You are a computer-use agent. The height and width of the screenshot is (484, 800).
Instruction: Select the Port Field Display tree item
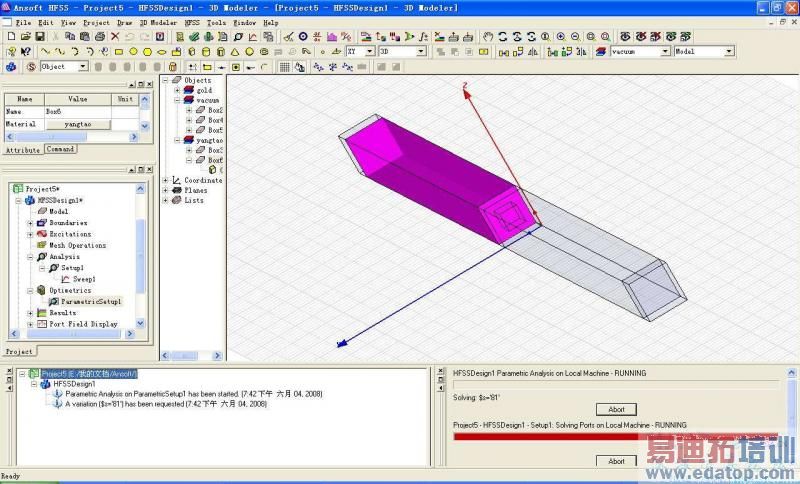(83, 324)
